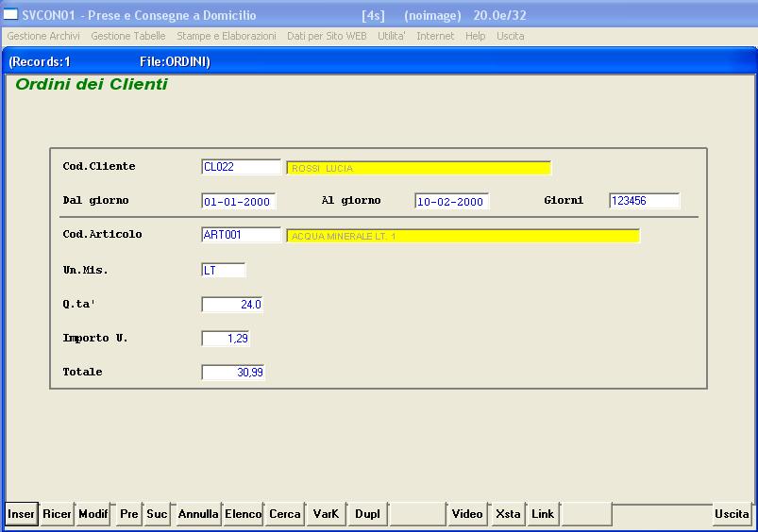Open the Internet menu
The height and width of the screenshot is (532, 758).
435,36
